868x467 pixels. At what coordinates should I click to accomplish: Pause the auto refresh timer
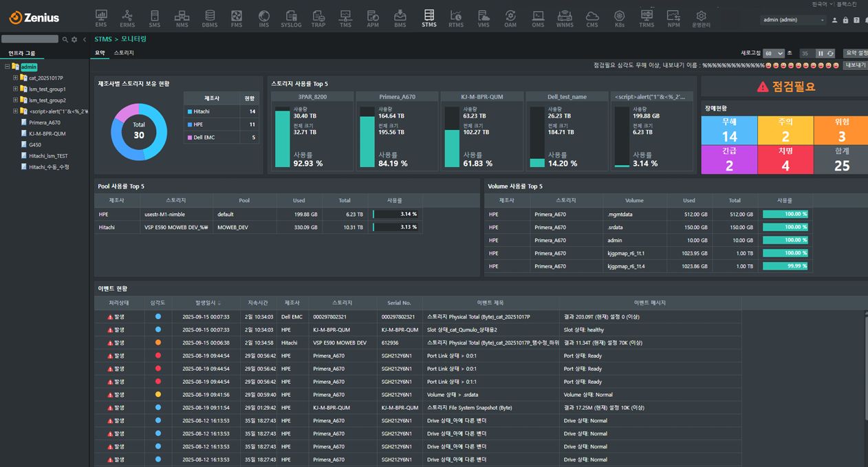821,54
